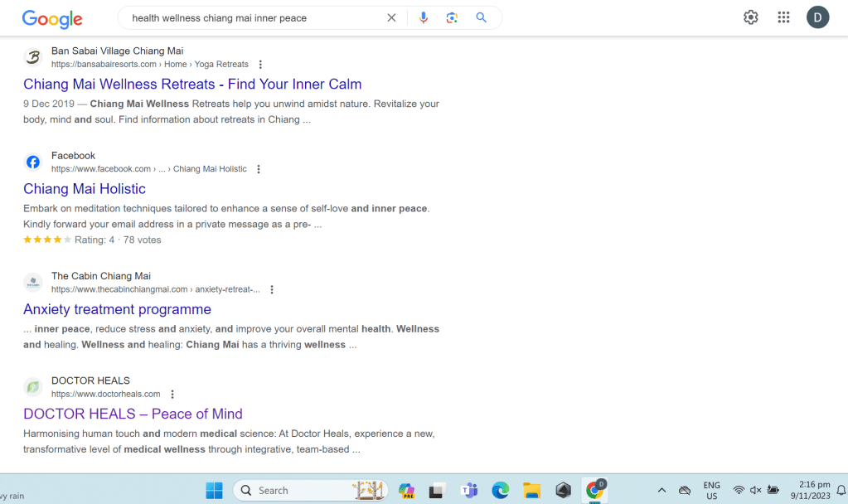Open Chiang Mai Wellness Retreats link
This screenshot has height=504, width=848.
[192, 84]
